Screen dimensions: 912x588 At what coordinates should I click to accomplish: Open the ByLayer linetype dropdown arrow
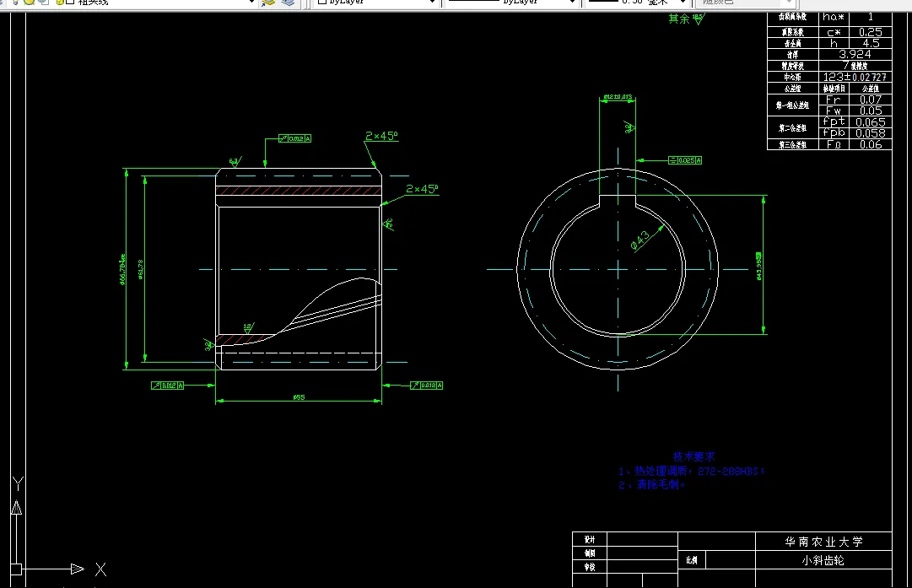[x=572, y=3]
